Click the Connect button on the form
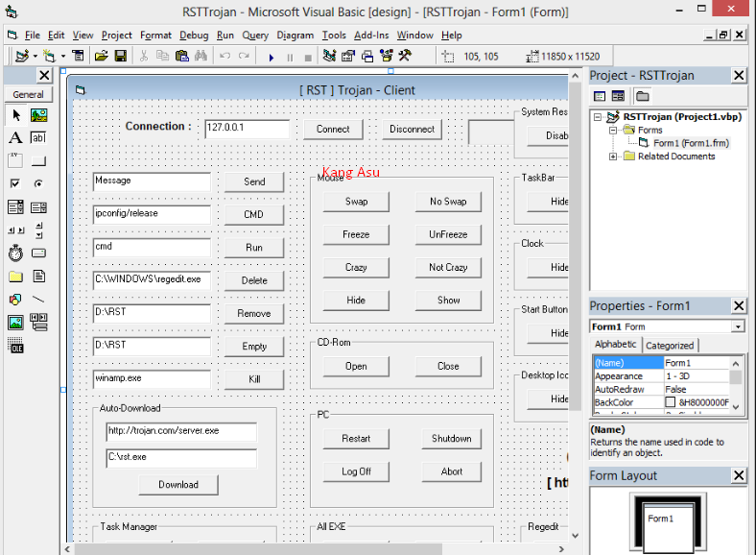The height and width of the screenshot is (555, 756). 333,130
